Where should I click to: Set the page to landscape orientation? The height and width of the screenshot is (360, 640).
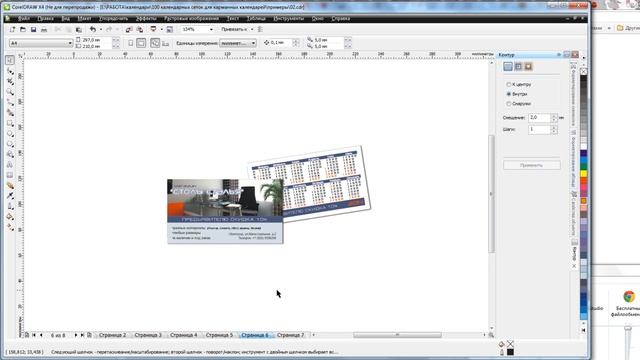141,43
